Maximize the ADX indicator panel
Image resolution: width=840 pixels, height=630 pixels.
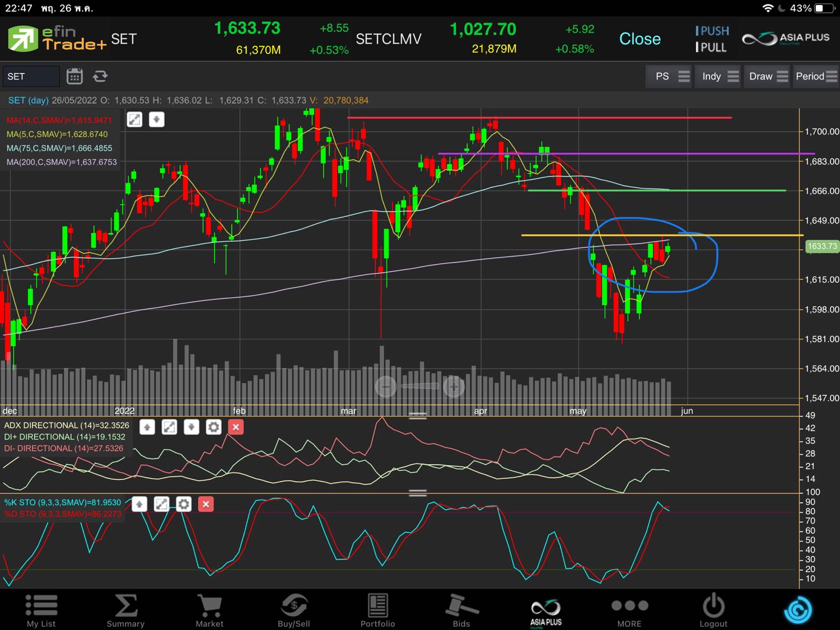[169, 427]
